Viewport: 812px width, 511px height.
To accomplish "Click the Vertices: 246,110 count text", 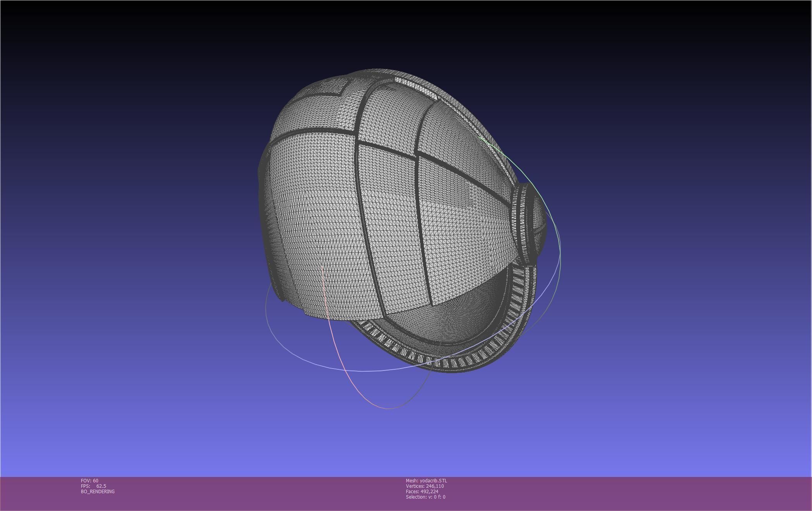I will [425, 486].
